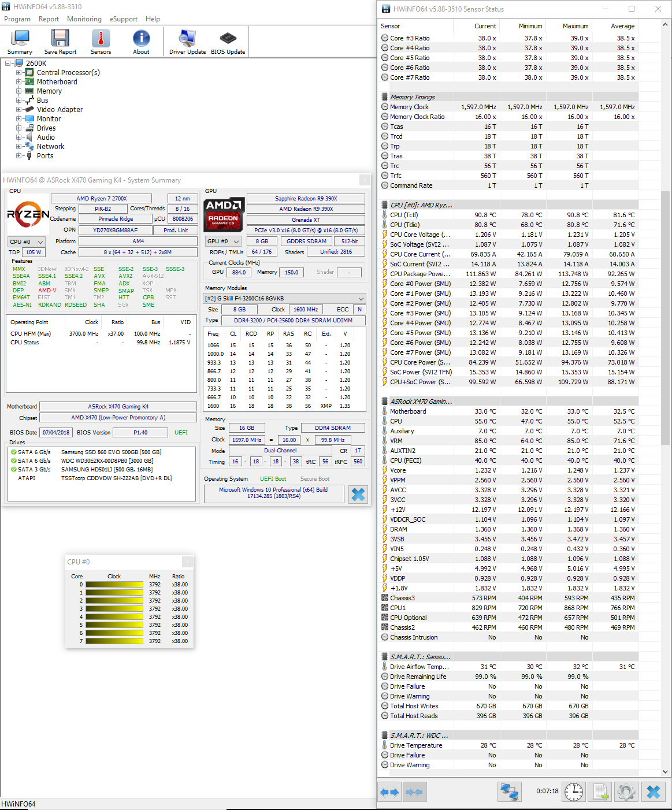The width and height of the screenshot is (672, 810).
Task: Click the UEFI label next to BIOS version
Action: [x=181, y=432]
